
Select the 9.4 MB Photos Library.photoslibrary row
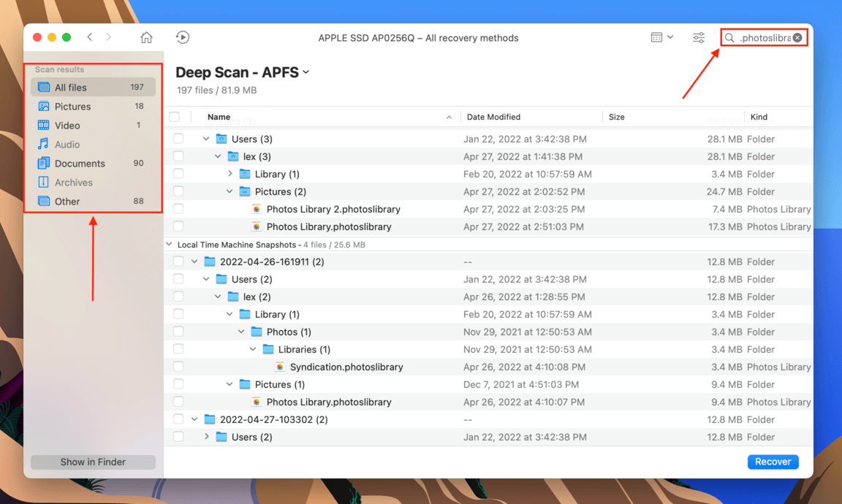(489, 402)
